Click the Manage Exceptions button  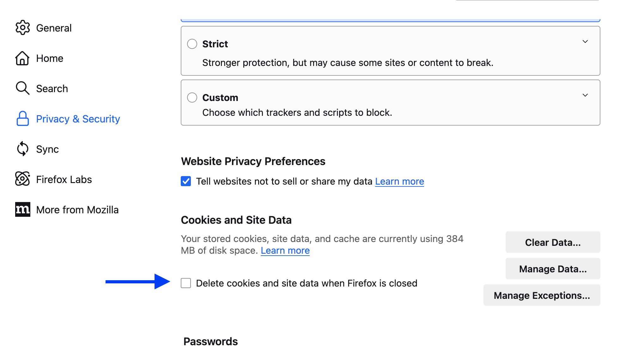pyautogui.click(x=542, y=295)
